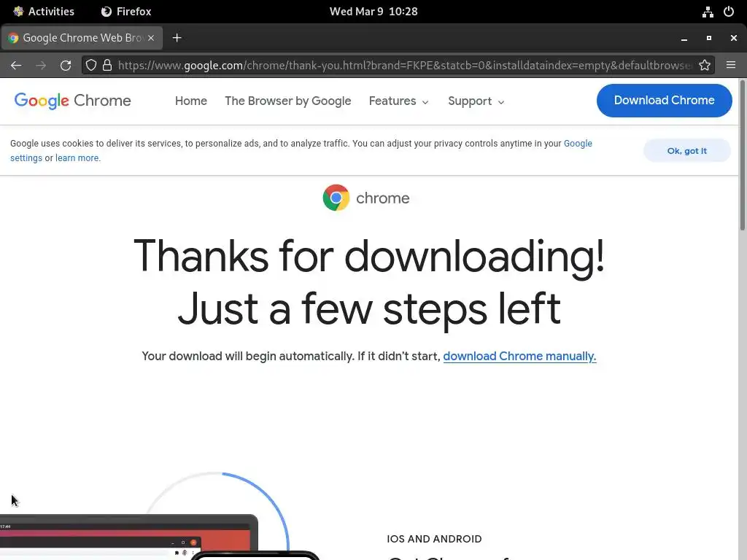
Task: Maximize the Firefox window
Action: (709, 38)
